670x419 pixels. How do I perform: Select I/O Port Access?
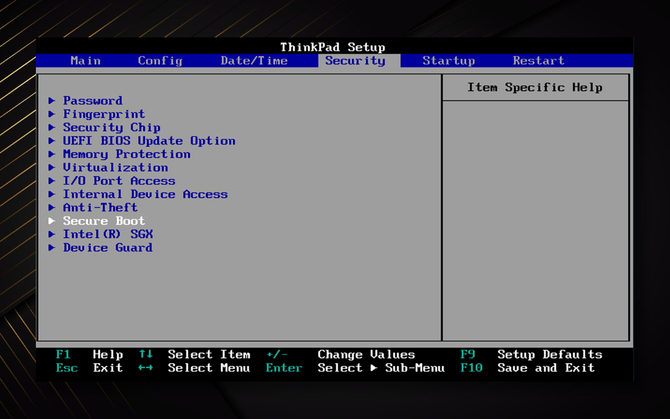pos(119,181)
